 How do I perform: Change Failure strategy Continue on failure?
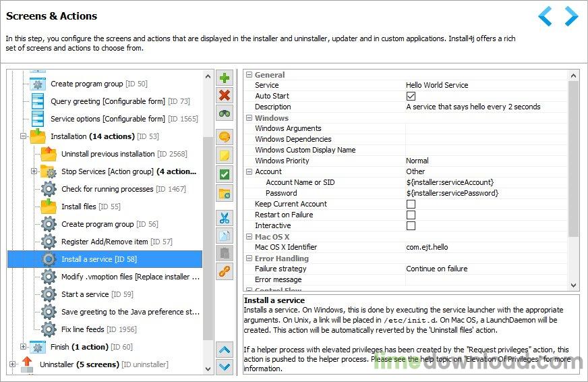(486, 269)
